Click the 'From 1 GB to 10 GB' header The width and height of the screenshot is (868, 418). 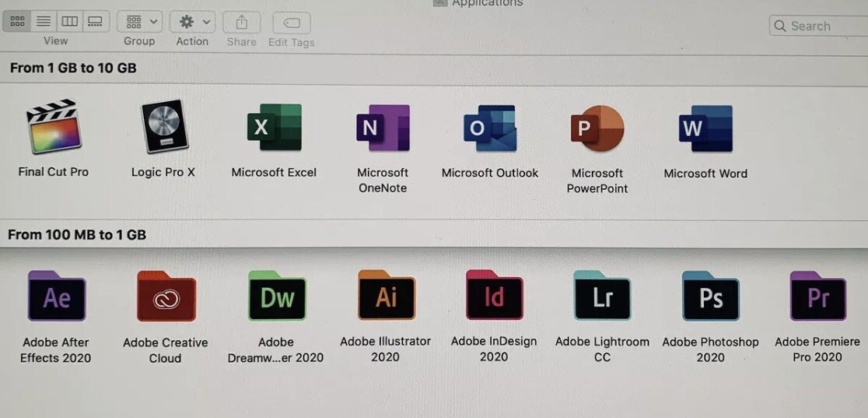pyautogui.click(x=73, y=68)
